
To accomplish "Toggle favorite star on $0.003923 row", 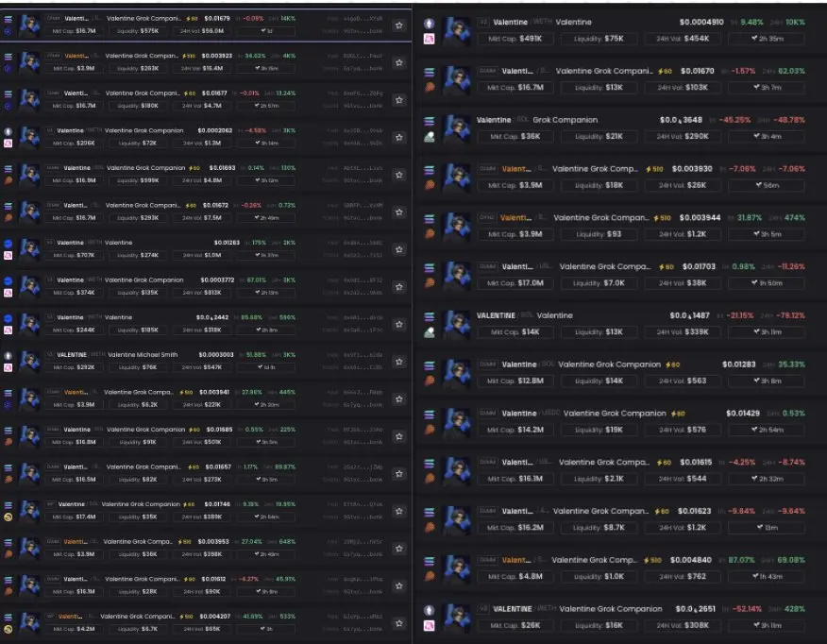I will coord(399,62).
